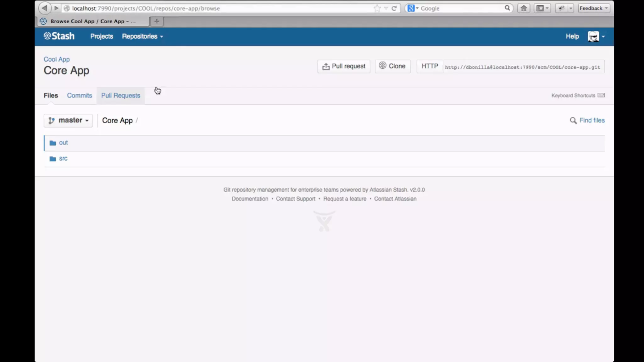Click the search magnifier in Google box
Viewport: 644px width, 362px height.
[x=507, y=8]
